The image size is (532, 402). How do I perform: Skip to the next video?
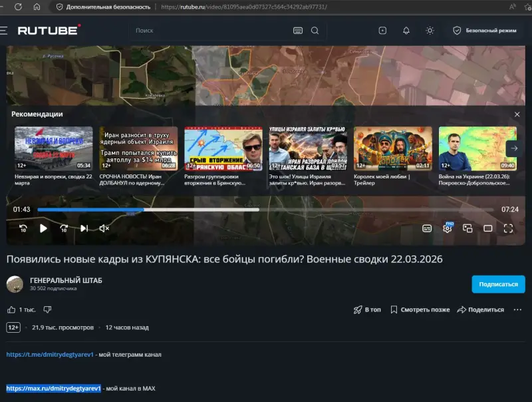84,228
